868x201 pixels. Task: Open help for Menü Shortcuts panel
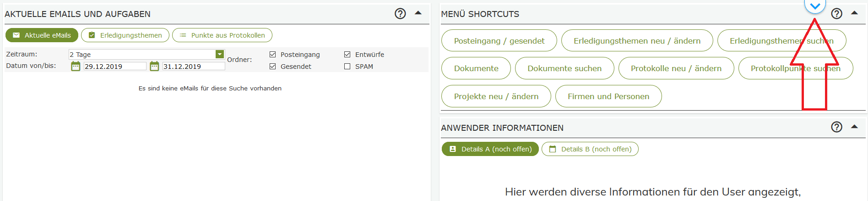point(836,14)
